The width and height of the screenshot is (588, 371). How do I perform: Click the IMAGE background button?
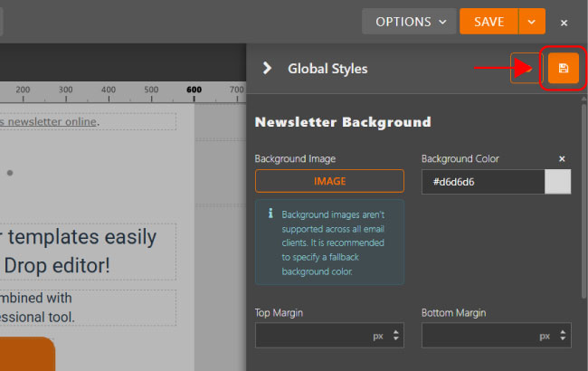(x=329, y=181)
